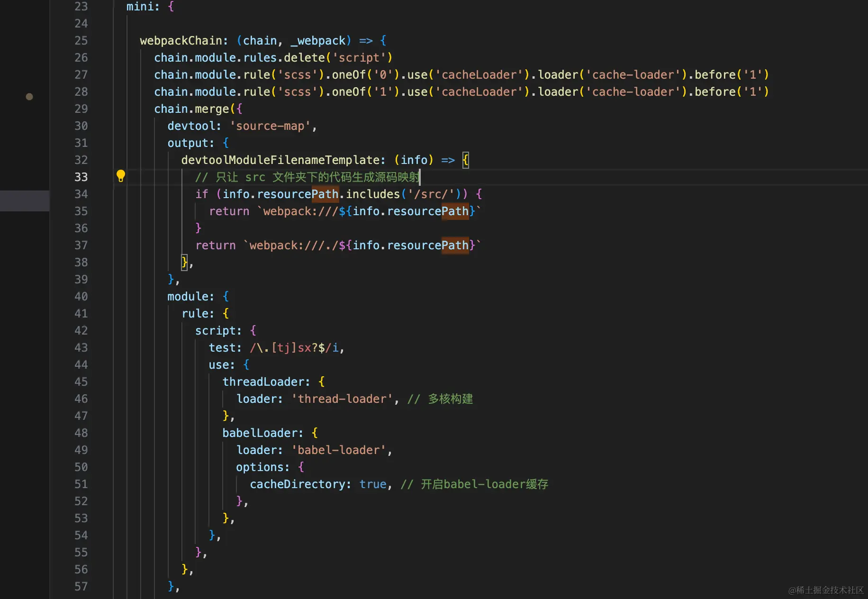The width and height of the screenshot is (868, 599).
Task: Click line number 25 in the gutter
Action: 81,41
